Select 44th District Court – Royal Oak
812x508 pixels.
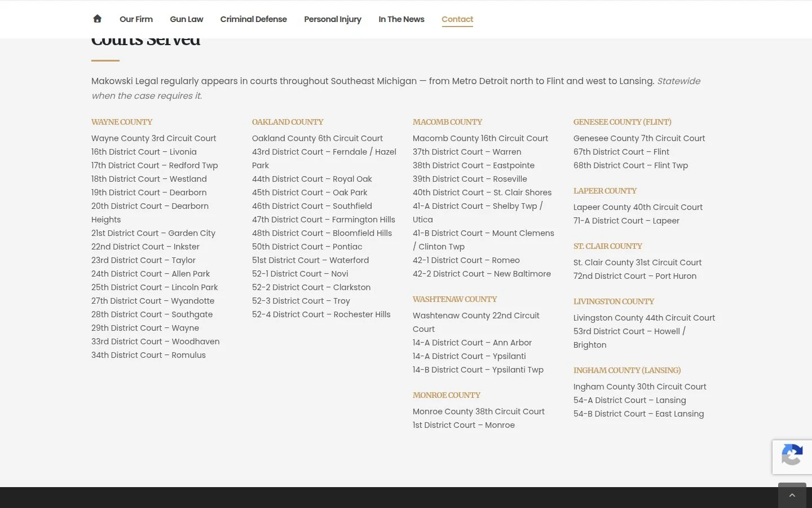click(x=312, y=179)
